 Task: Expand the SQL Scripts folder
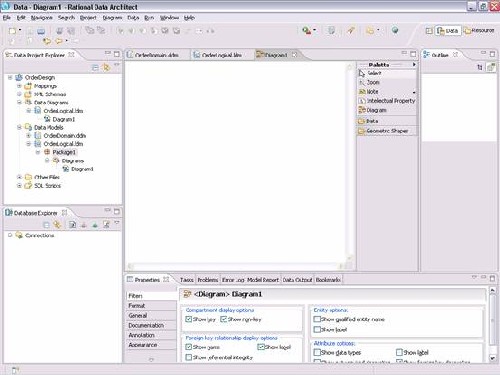pyautogui.click(x=19, y=186)
